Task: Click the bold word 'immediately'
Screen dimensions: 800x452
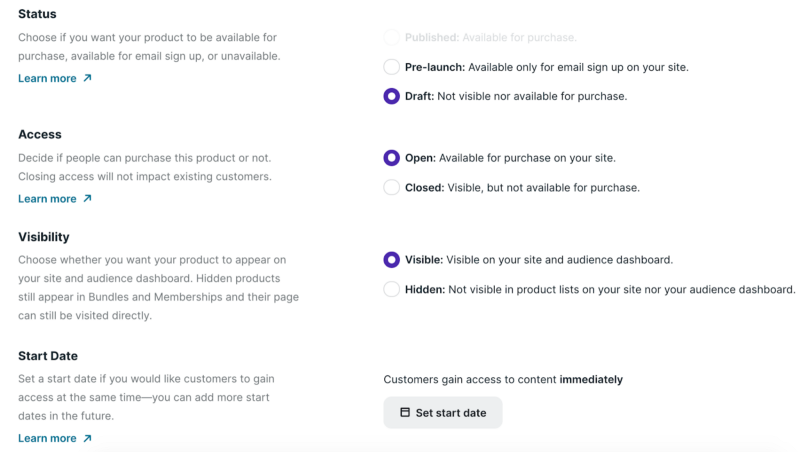Action: (591, 380)
